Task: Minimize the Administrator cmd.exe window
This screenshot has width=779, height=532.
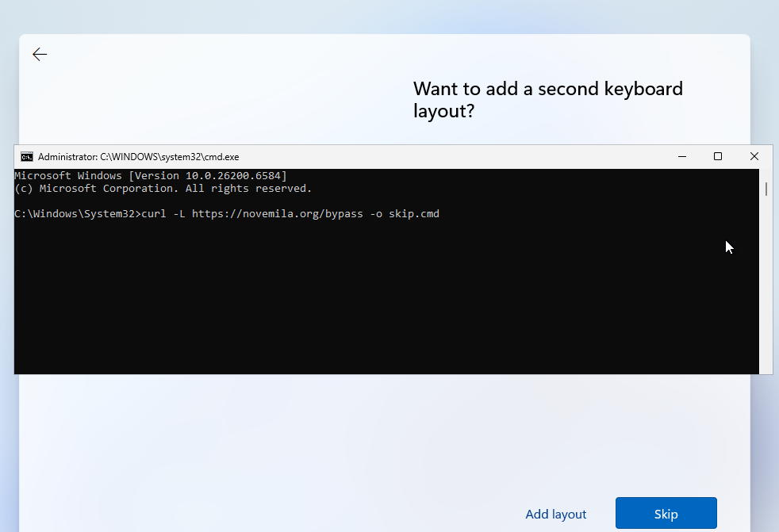Action: coord(681,157)
